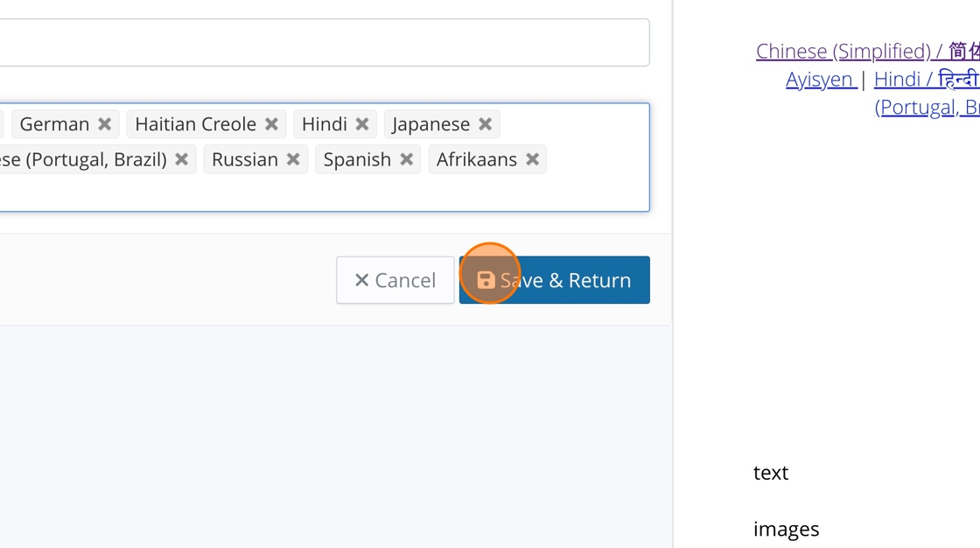980x548 pixels.
Task: Open the (Portugal, Br link
Action: (926, 107)
